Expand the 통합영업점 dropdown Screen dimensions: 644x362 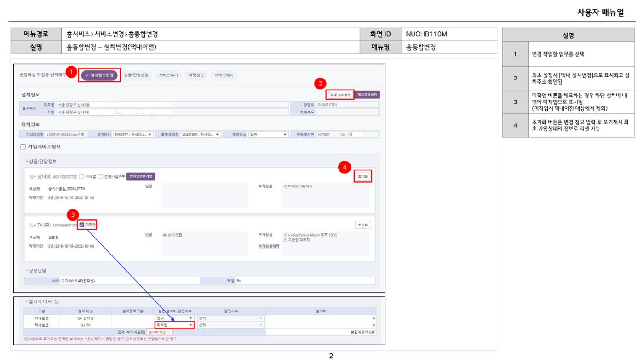coord(201,135)
